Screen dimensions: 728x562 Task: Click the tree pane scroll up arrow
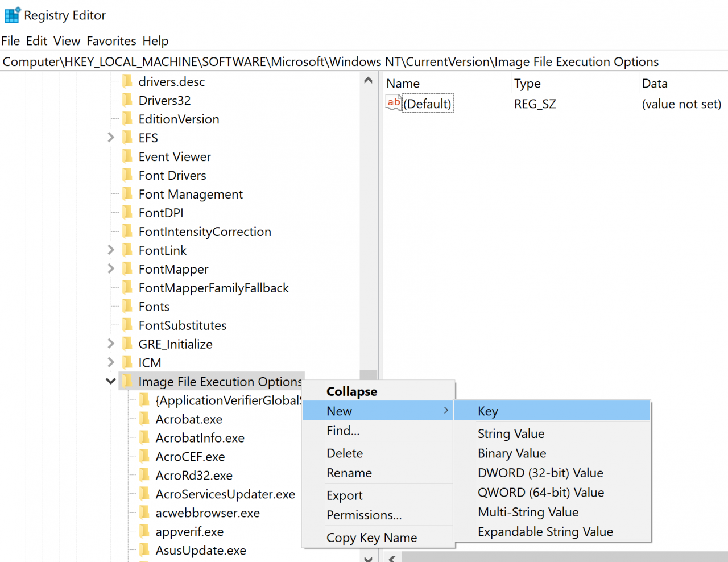tap(368, 81)
